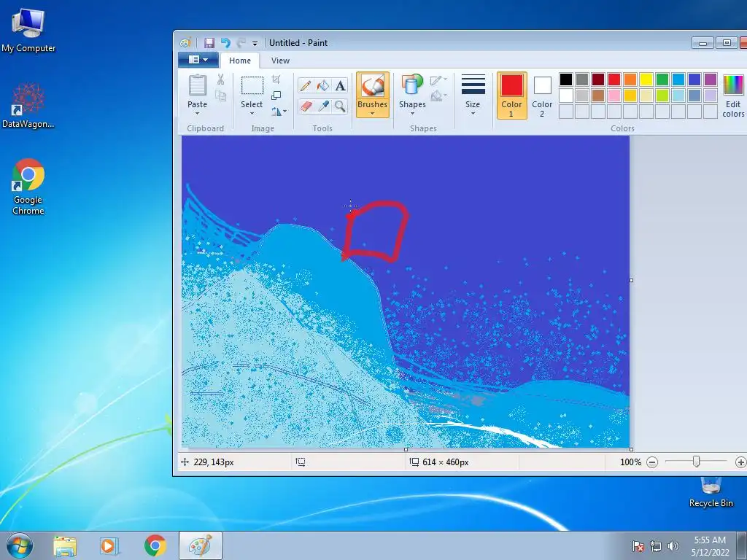Image resolution: width=747 pixels, height=560 pixels.
Task: Click the zoom slider thumb
Action: click(696, 462)
